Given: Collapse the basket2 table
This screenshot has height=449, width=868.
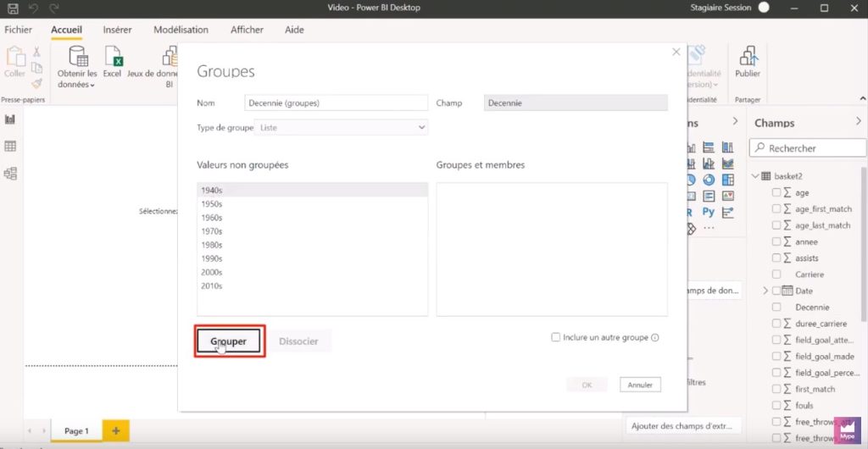Looking at the screenshot, I should coord(755,176).
